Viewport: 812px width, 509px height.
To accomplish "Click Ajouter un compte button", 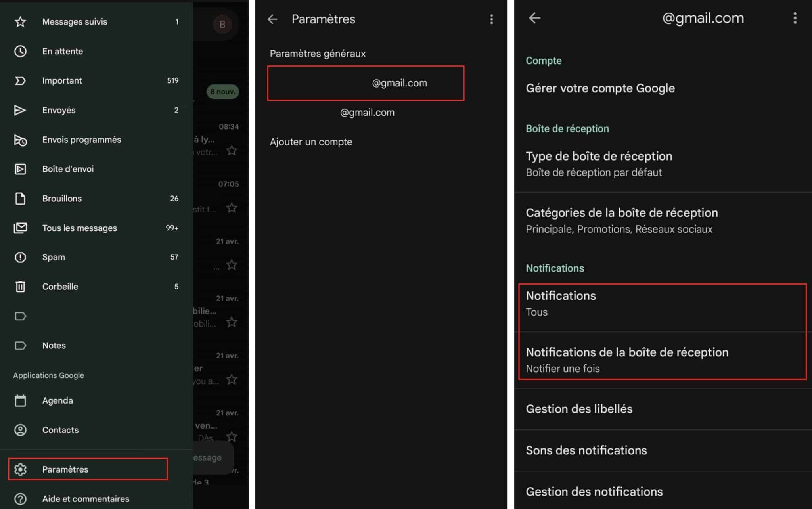I will click(x=311, y=142).
